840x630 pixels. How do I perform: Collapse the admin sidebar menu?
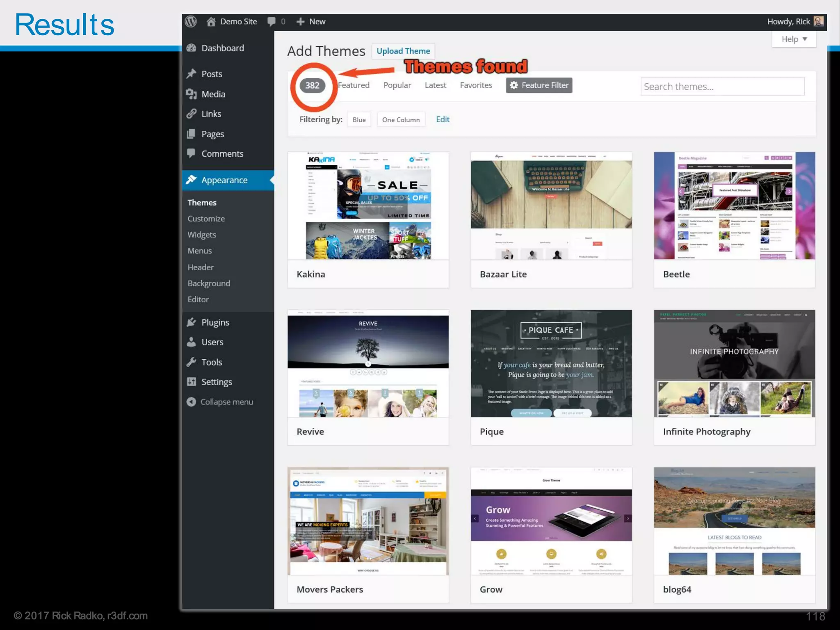click(x=226, y=402)
